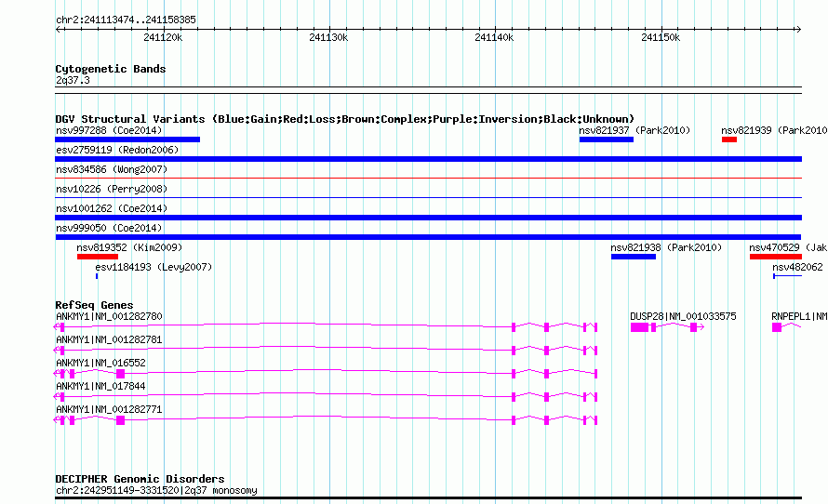Image resolution: width=828 pixels, height=504 pixels.
Task: Select the Cytogenetic Bands track title
Action: pos(111,69)
